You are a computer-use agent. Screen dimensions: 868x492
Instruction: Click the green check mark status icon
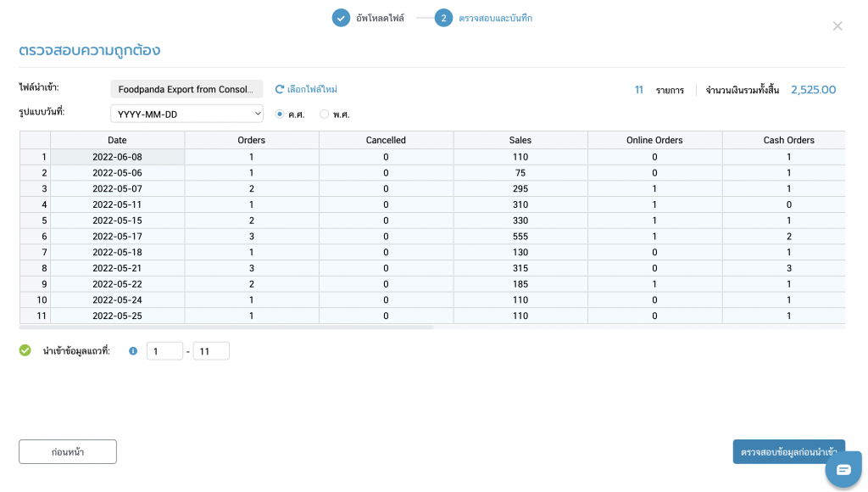[25, 350]
